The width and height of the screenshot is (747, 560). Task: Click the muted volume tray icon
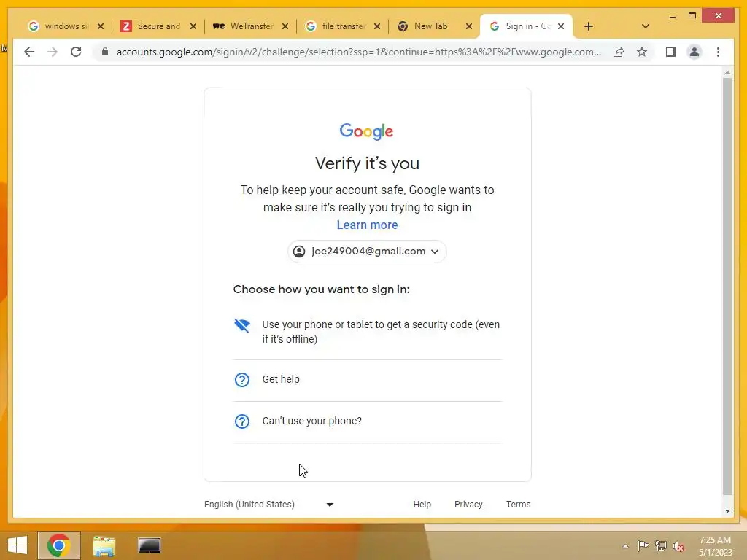tap(678, 546)
